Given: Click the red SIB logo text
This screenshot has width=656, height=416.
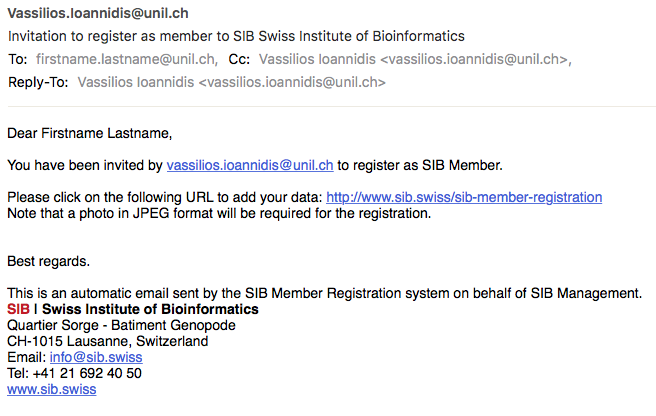Looking at the screenshot, I should tap(18, 309).
